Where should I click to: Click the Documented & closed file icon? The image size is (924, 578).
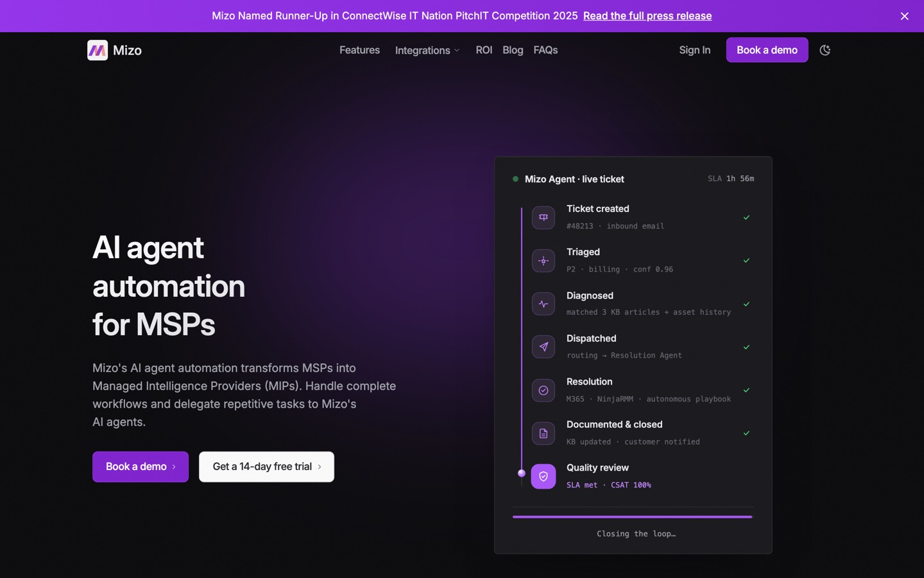543,433
